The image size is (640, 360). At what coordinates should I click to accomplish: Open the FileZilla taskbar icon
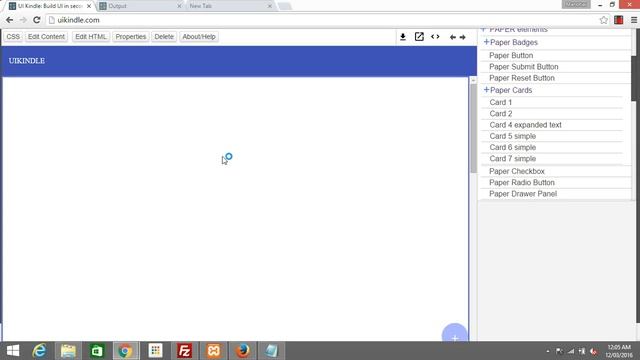[184, 351]
